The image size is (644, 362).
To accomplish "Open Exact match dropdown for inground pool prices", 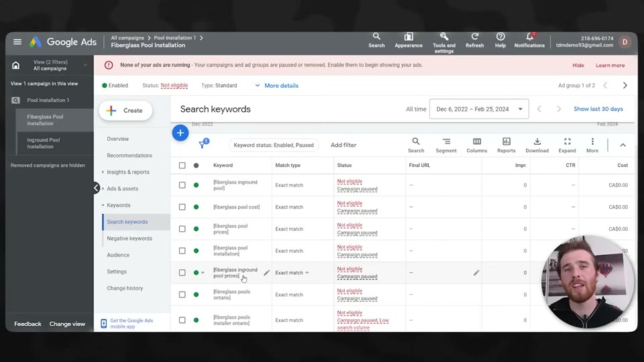I will tap(292, 273).
